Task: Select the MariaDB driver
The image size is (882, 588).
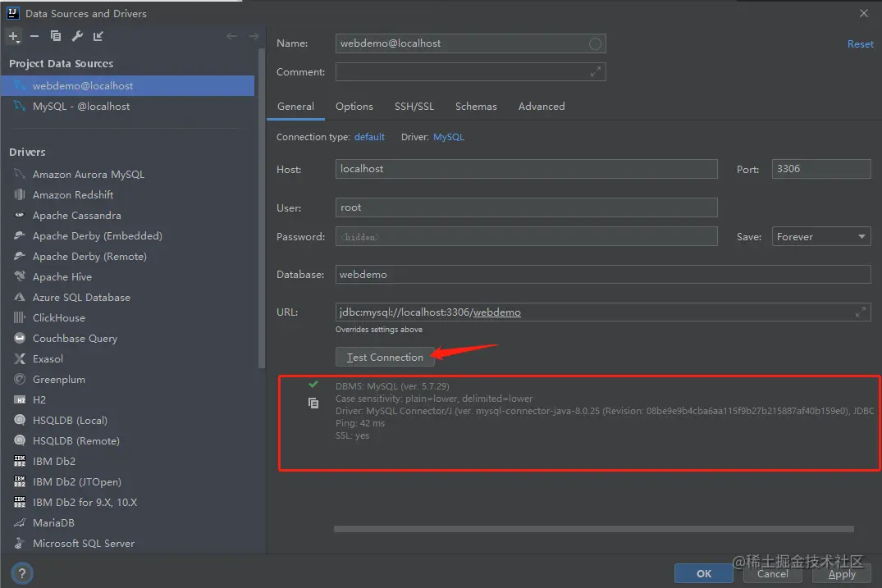Action: click(53, 523)
